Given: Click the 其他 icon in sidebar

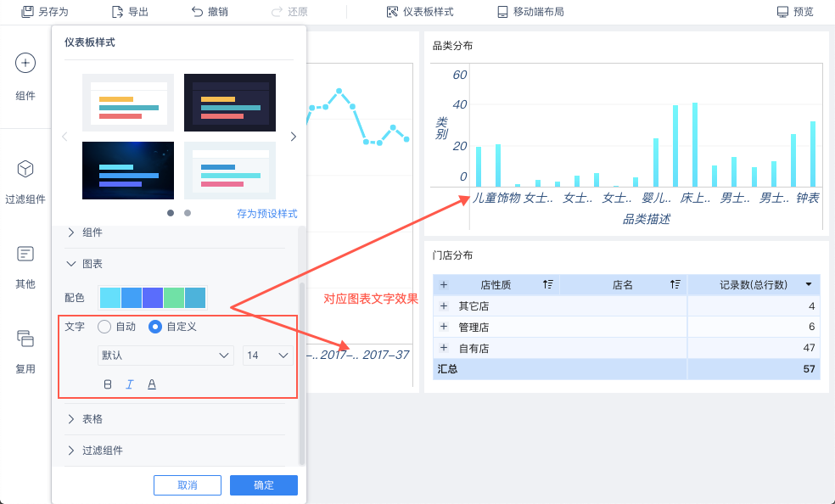Looking at the screenshot, I should pyautogui.click(x=25, y=254).
